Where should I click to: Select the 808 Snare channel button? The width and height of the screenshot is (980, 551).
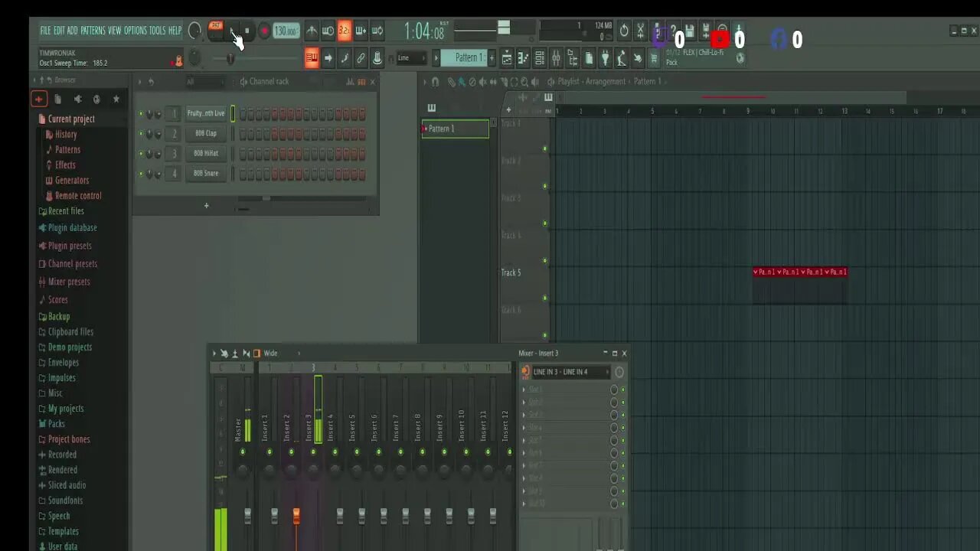pyautogui.click(x=206, y=173)
